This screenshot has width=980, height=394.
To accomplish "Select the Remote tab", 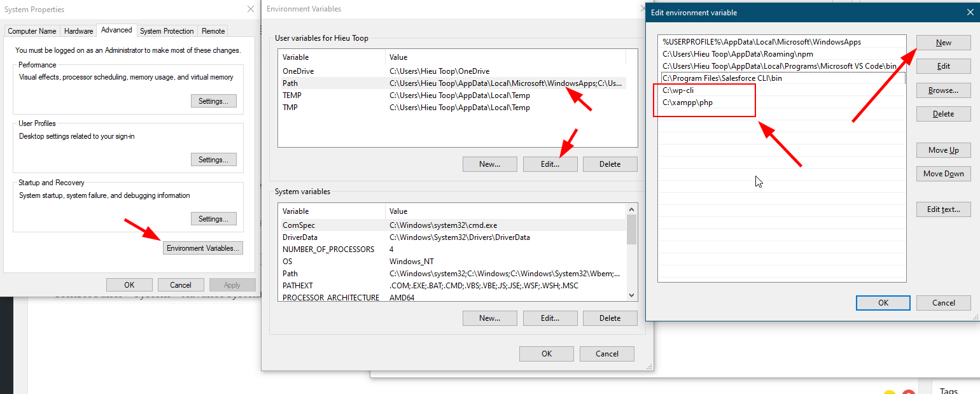I will tap(213, 31).
